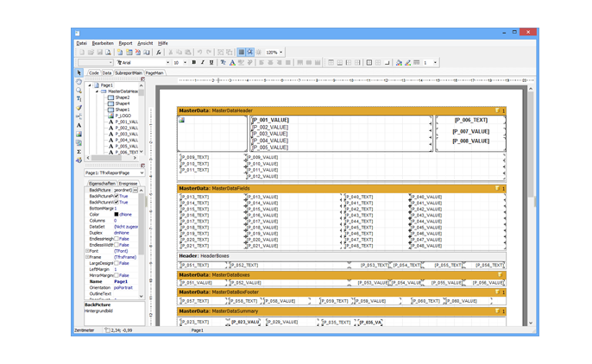The width and height of the screenshot is (592, 364).
Task: Select the hand pan tool
Action: click(x=79, y=82)
